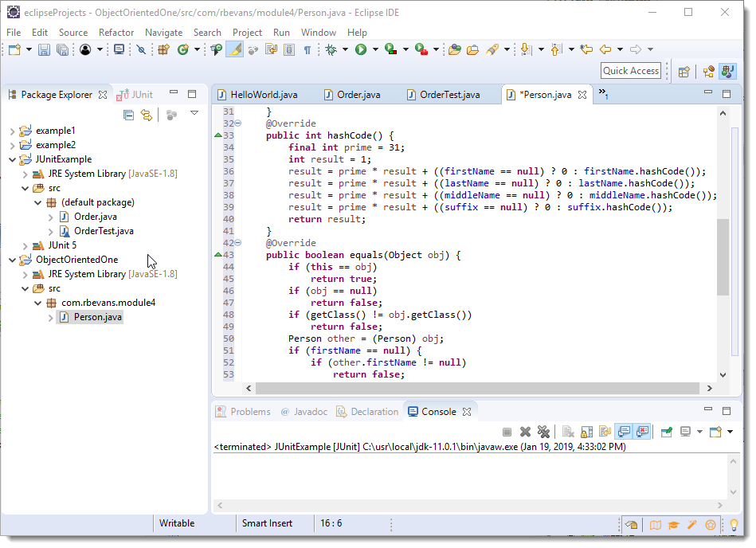
Task: Click the Back navigation arrow icon
Action: pyautogui.click(x=605, y=49)
